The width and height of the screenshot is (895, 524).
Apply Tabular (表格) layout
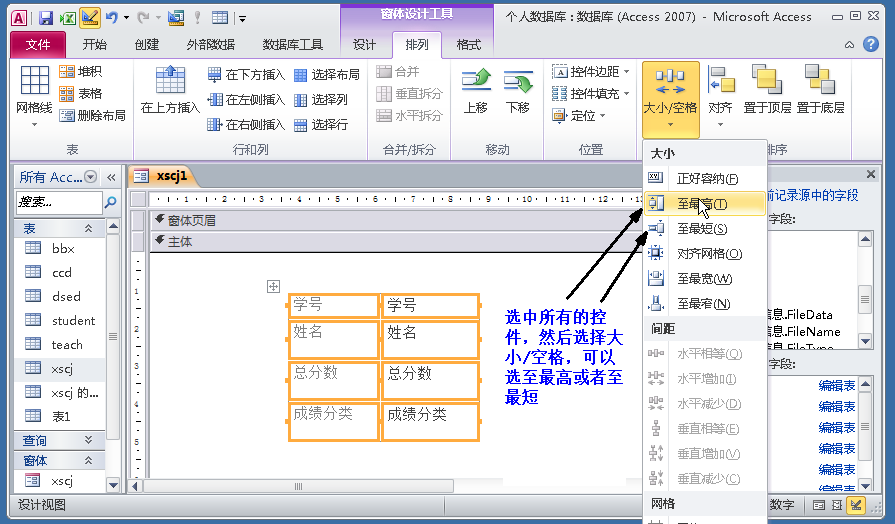click(x=80, y=93)
